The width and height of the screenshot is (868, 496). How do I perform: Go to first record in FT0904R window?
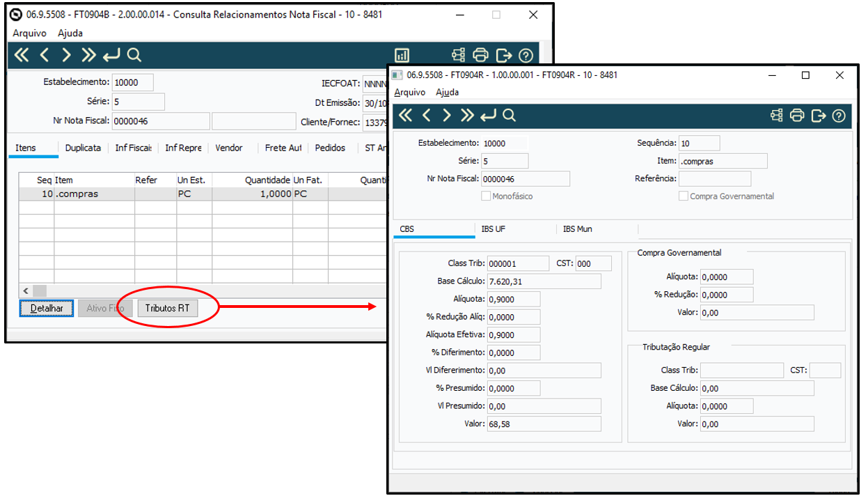(x=404, y=115)
